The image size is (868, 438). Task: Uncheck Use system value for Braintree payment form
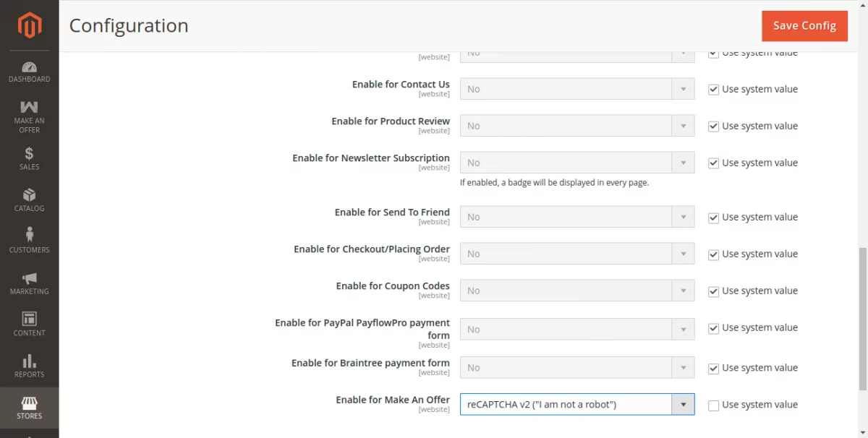tap(714, 369)
